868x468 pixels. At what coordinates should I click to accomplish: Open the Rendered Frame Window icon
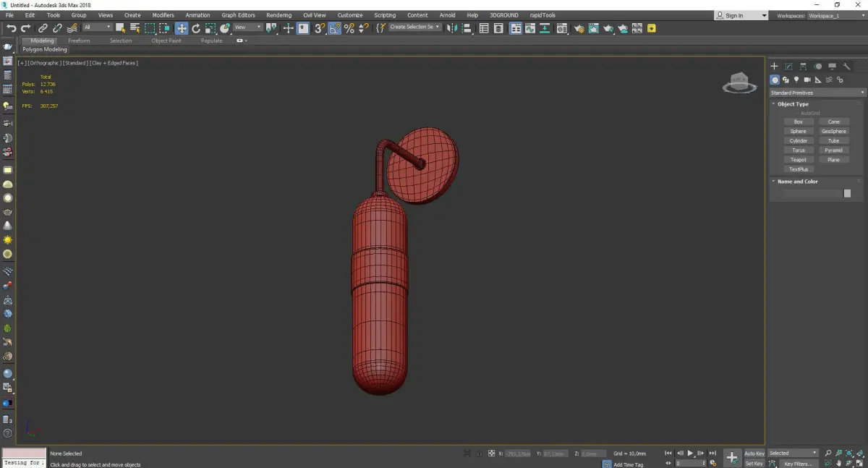click(x=593, y=28)
